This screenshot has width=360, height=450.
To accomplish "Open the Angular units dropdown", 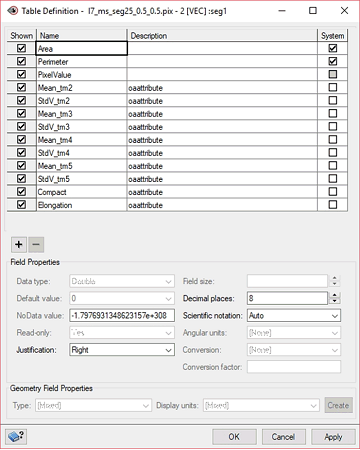I will coord(294,333).
